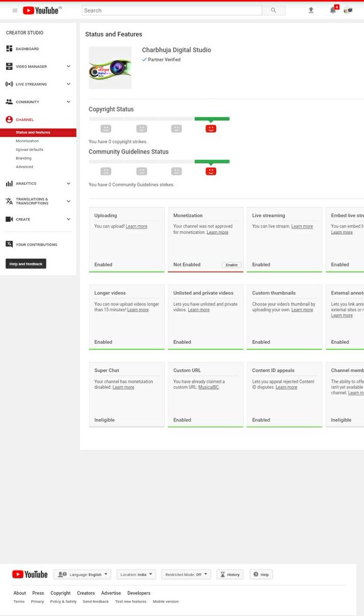This screenshot has height=616, width=364.
Task: Focus the YouTube search field
Action: point(172,10)
